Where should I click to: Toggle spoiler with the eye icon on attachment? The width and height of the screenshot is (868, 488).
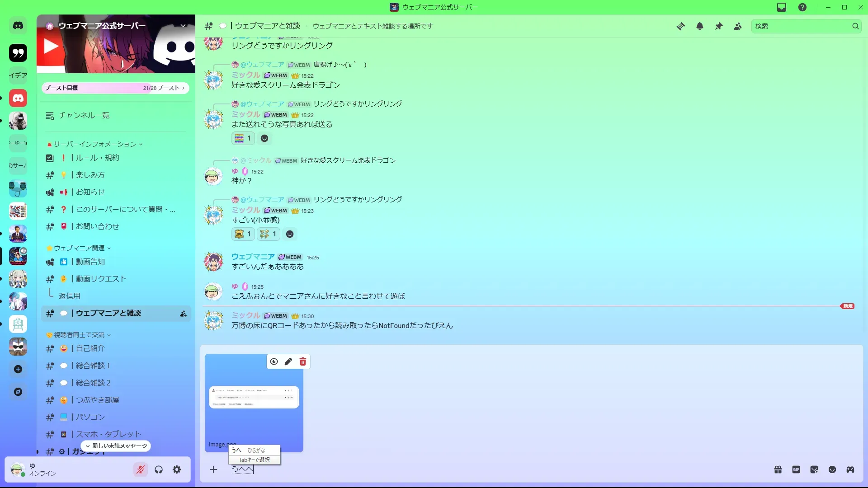tap(274, 361)
